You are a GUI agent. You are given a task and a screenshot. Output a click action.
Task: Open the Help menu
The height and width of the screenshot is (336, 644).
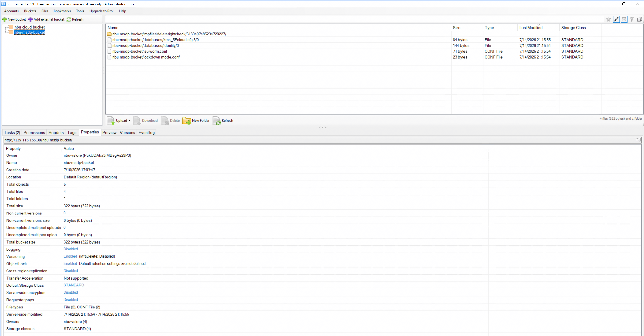[123, 11]
